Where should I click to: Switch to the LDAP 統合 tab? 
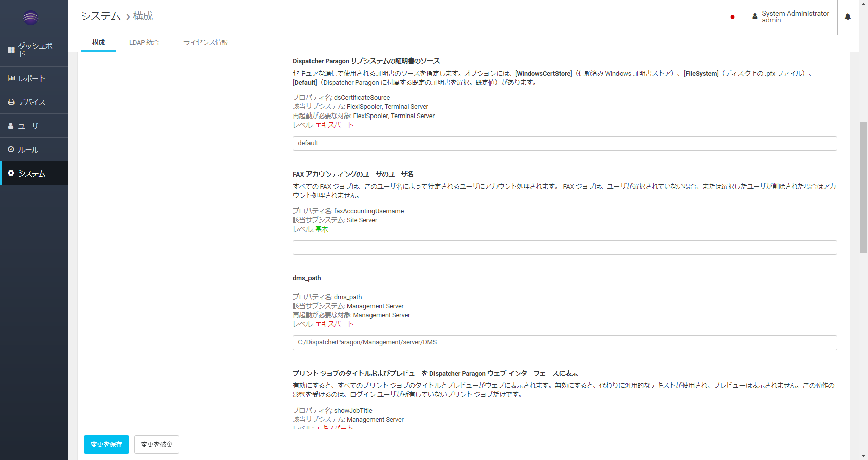point(144,43)
